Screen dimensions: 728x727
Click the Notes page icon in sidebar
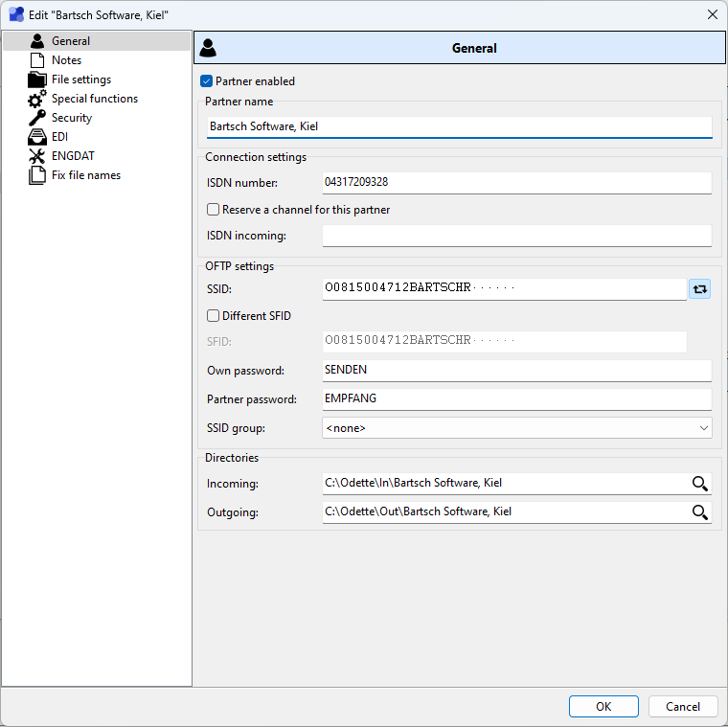point(37,60)
